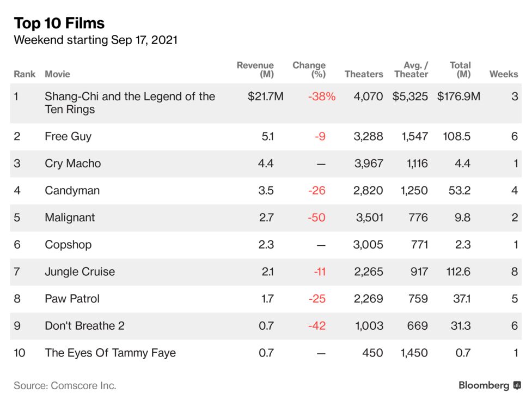
Task: Click the Bloomberg logo icon
Action: (x=517, y=385)
